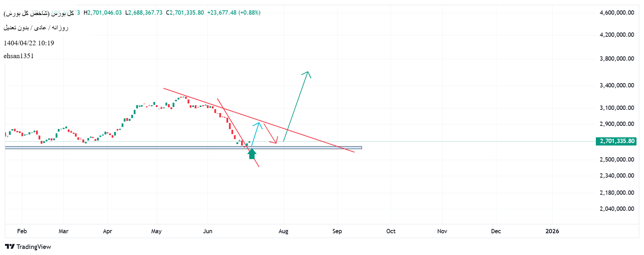Click the Feb label on time axis
Screen dimensions: 644x255
[x=22, y=231]
